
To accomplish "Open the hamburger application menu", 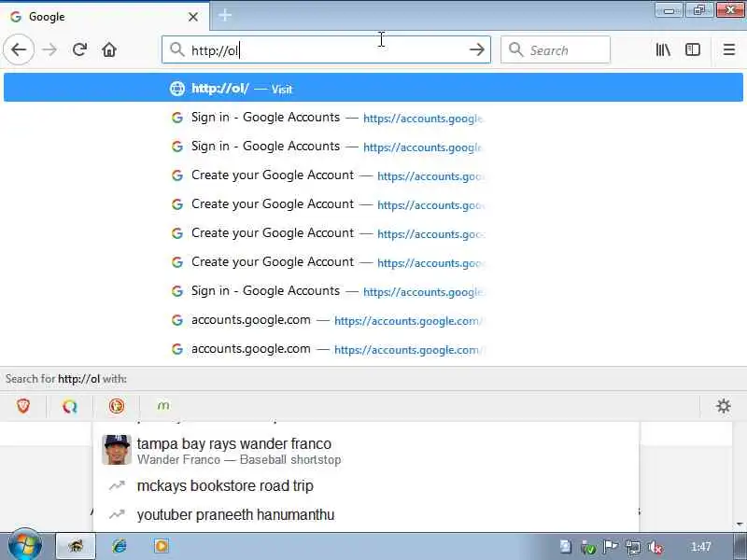I will tap(729, 49).
